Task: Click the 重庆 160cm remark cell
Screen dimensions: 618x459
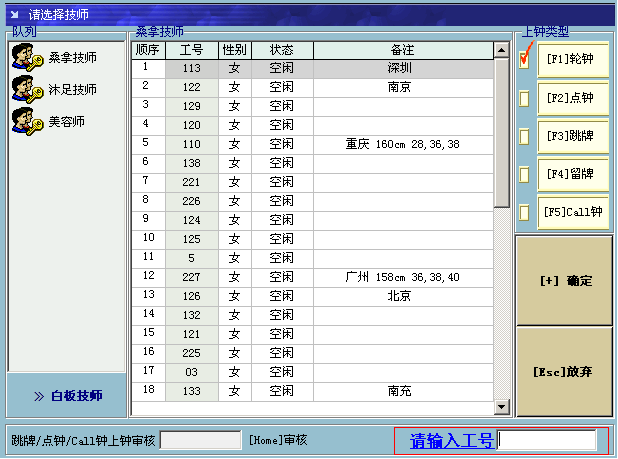Action: click(x=403, y=145)
